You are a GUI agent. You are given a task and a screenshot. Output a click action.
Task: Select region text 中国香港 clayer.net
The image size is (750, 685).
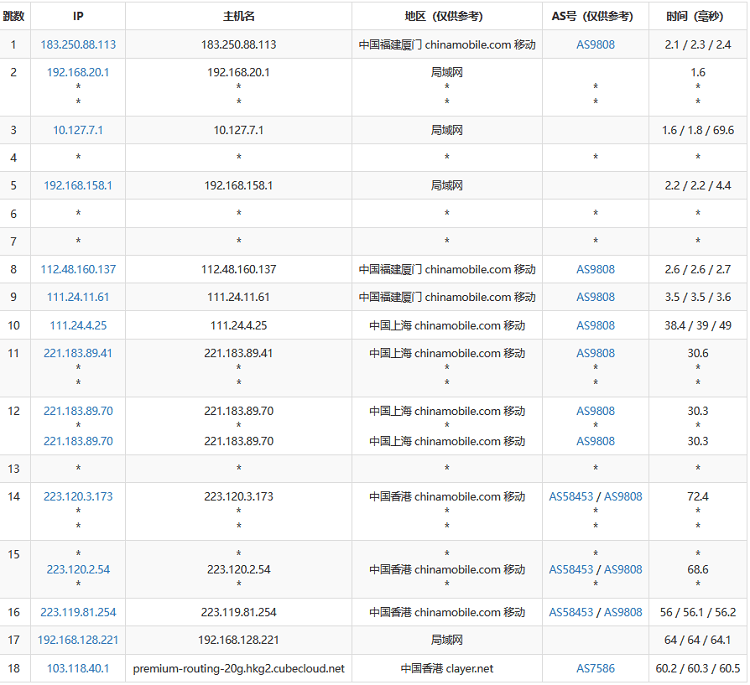[447, 669]
